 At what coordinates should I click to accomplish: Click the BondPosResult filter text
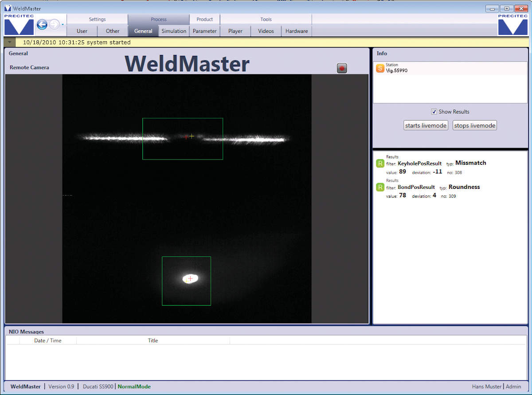pos(416,187)
